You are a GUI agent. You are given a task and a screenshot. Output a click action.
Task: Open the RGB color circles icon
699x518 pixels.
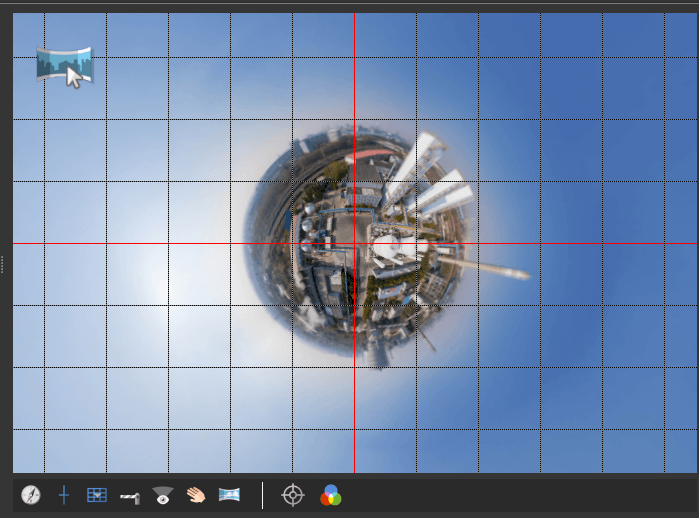[330, 495]
